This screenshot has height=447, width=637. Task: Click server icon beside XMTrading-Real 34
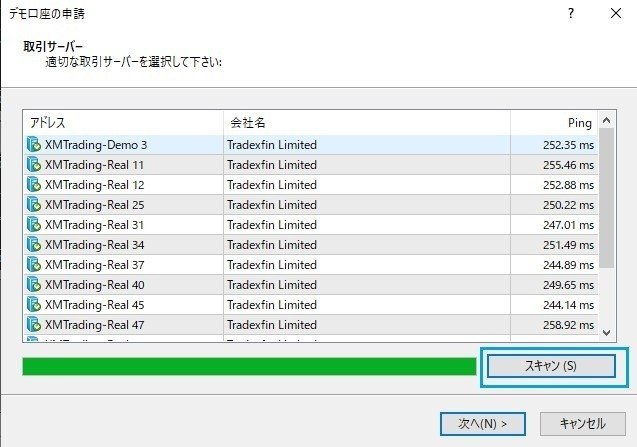tap(34, 245)
